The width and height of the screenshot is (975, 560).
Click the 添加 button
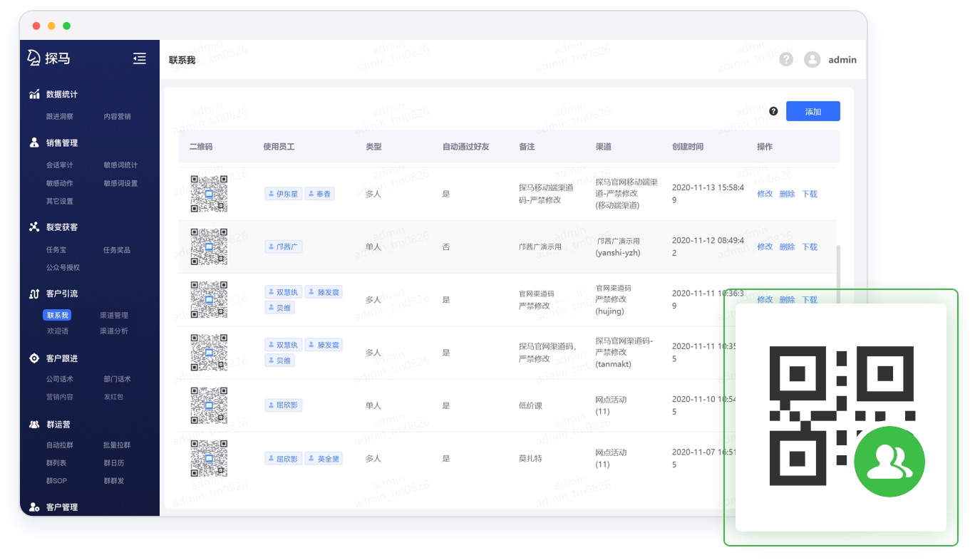813,111
